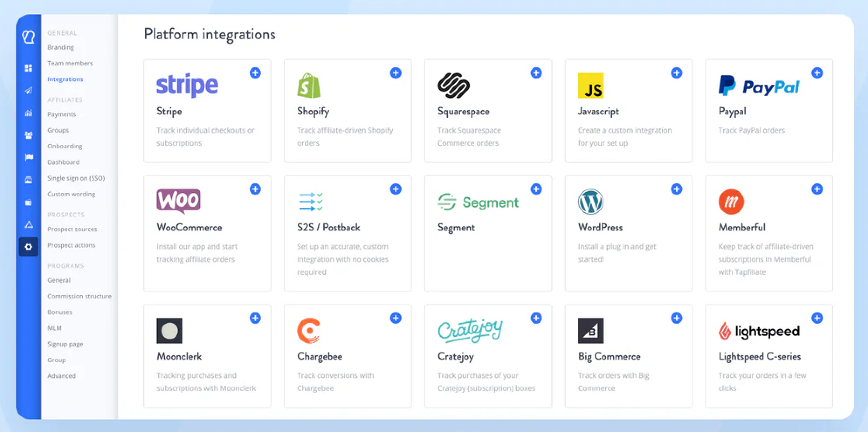Click the WooCommerce card title
This screenshot has width=868, height=432.
tap(189, 227)
